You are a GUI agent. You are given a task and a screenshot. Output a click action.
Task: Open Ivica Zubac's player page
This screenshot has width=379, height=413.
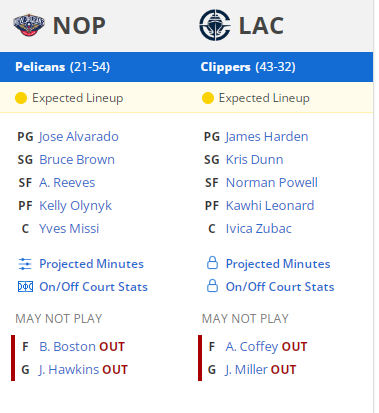(259, 229)
